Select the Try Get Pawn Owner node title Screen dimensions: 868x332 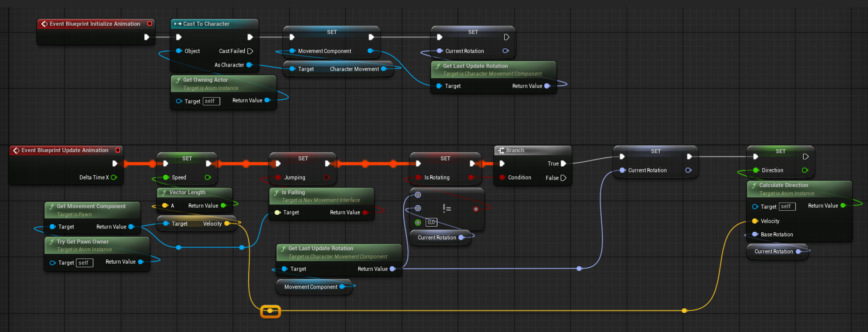pyautogui.click(x=83, y=242)
